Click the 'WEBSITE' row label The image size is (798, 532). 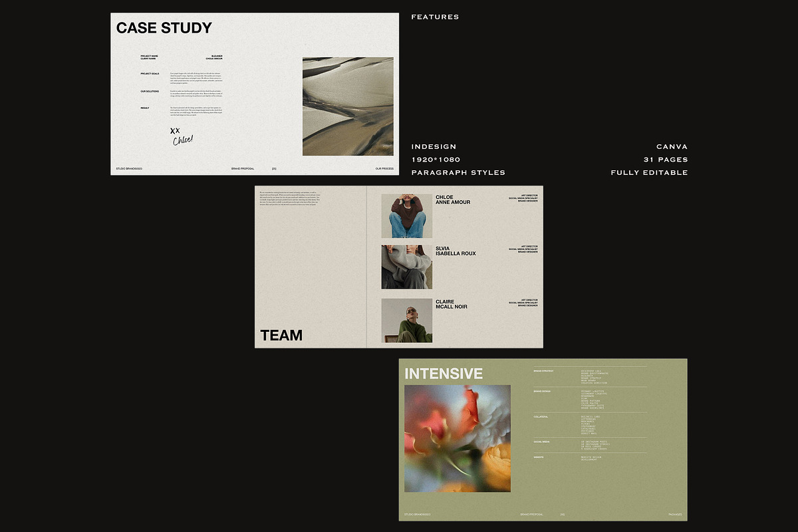point(539,458)
